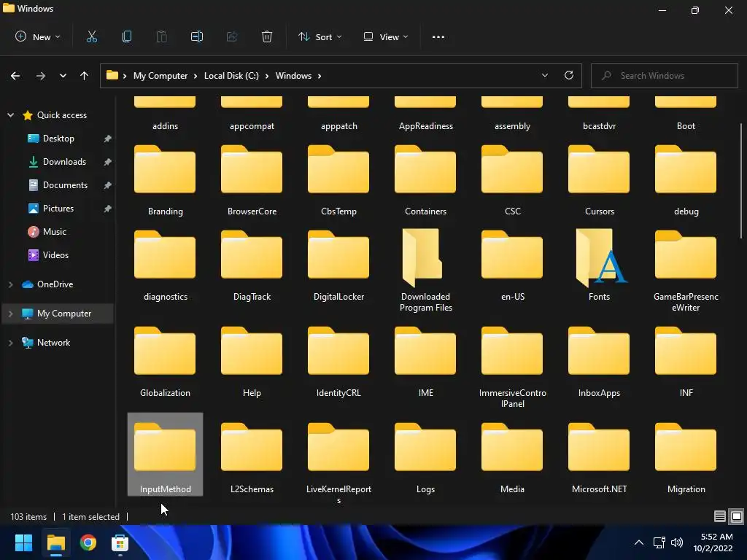Select the CbsTemp folder
747x560 pixels.
coord(338,180)
